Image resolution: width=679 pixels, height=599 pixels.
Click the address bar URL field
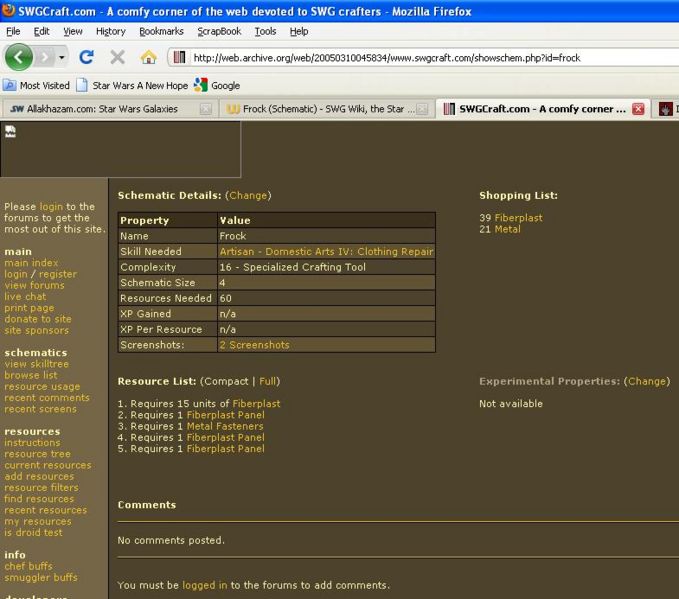pos(420,57)
